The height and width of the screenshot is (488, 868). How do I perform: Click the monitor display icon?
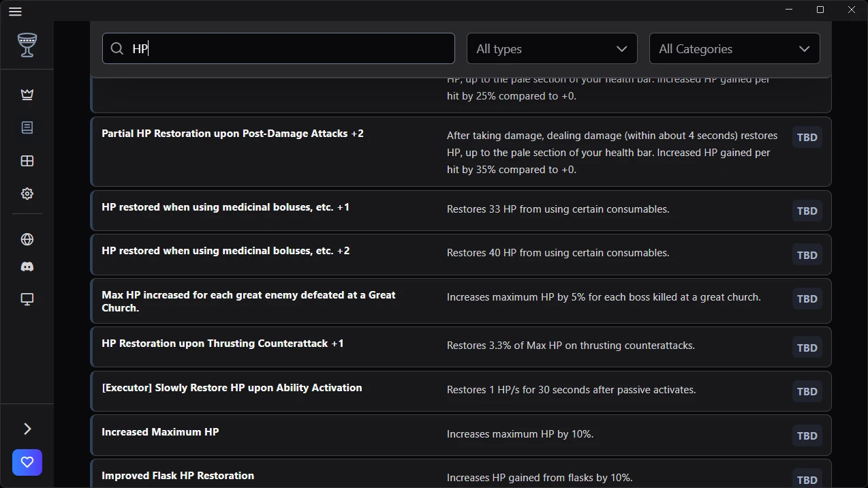click(x=27, y=299)
